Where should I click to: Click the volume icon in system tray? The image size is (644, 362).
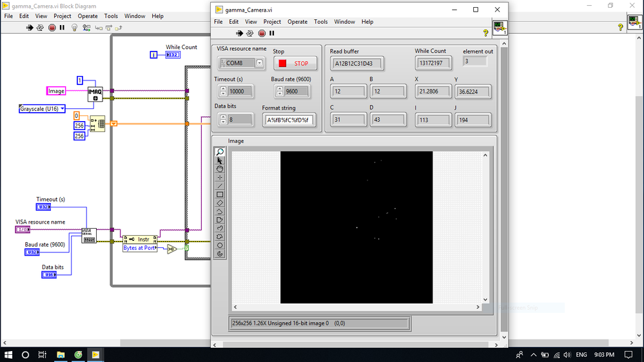[x=567, y=355]
